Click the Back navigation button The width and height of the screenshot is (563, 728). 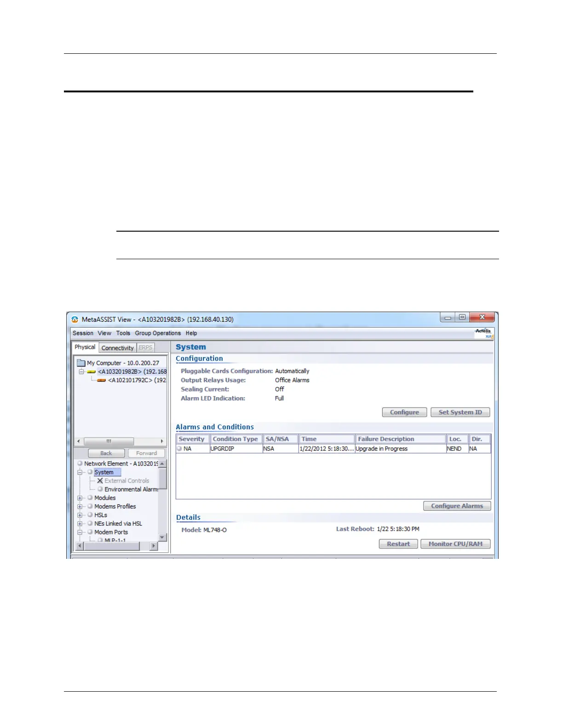point(106,453)
